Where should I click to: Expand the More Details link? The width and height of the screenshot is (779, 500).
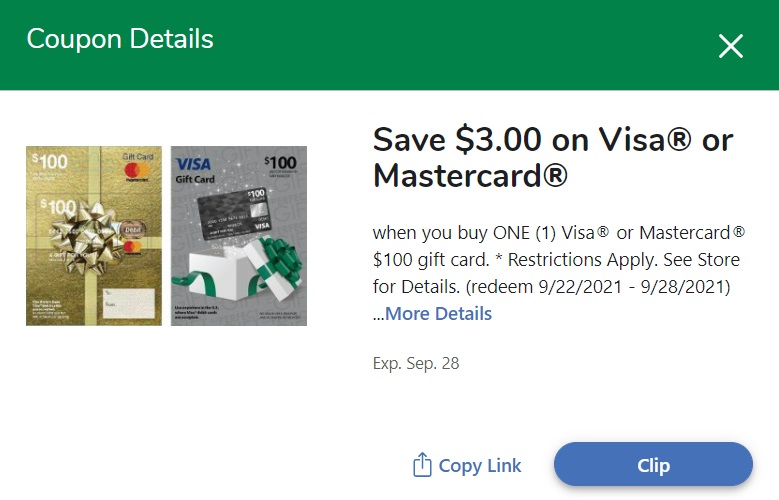click(x=438, y=314)
